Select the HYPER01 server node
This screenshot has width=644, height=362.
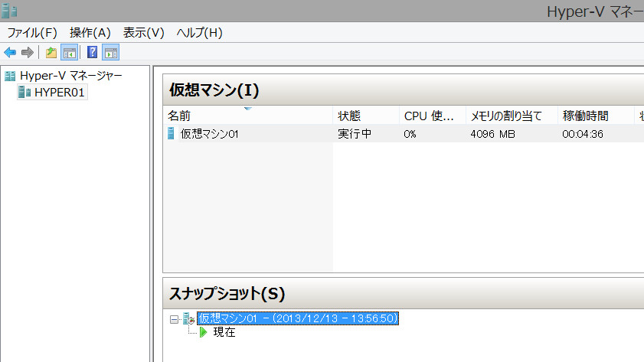[x=60, y=93]
